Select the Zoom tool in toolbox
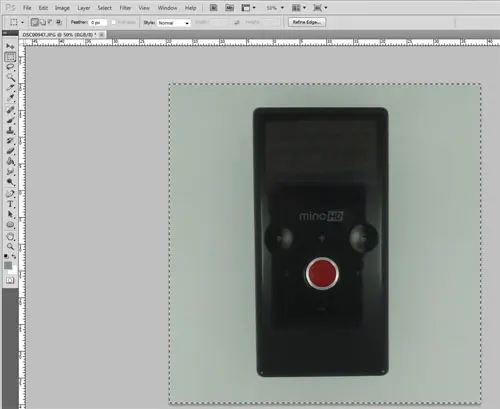Screen dimensions: 500x409 [10, 246]
